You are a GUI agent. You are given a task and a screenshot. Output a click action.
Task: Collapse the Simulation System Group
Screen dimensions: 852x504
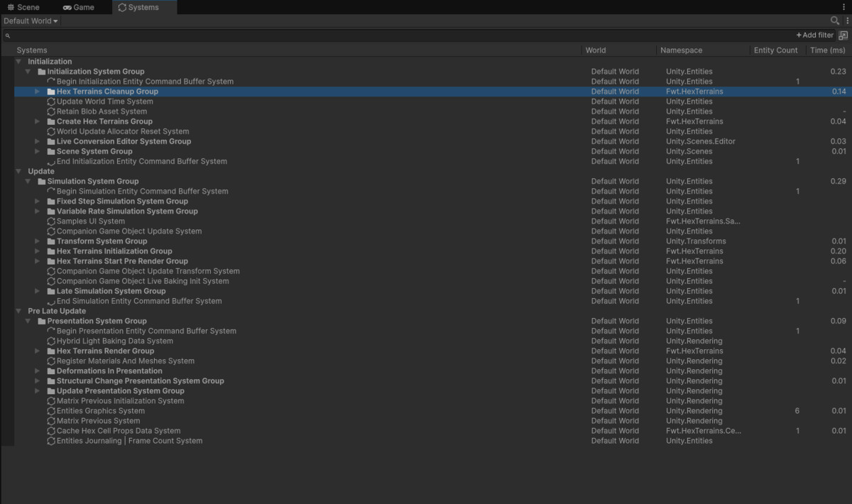(28, 182)
